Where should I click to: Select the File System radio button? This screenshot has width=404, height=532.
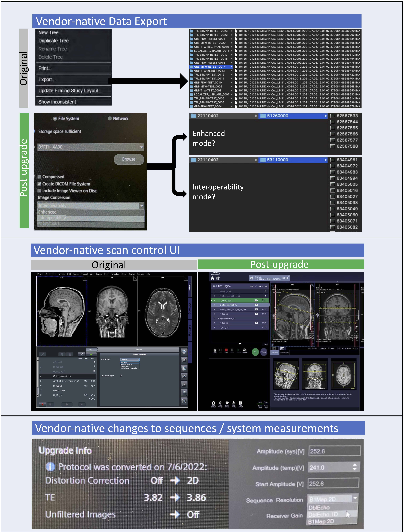tap(55, 119)
